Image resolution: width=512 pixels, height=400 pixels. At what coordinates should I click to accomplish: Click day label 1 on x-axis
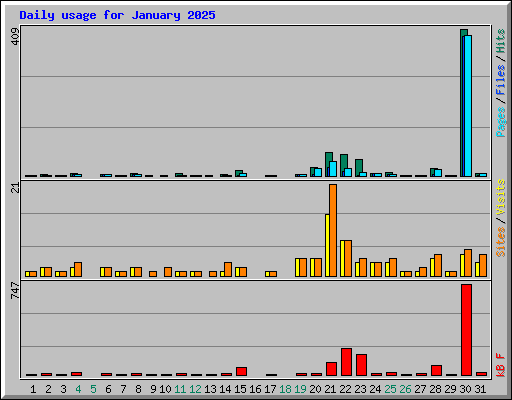click(33, 389)
